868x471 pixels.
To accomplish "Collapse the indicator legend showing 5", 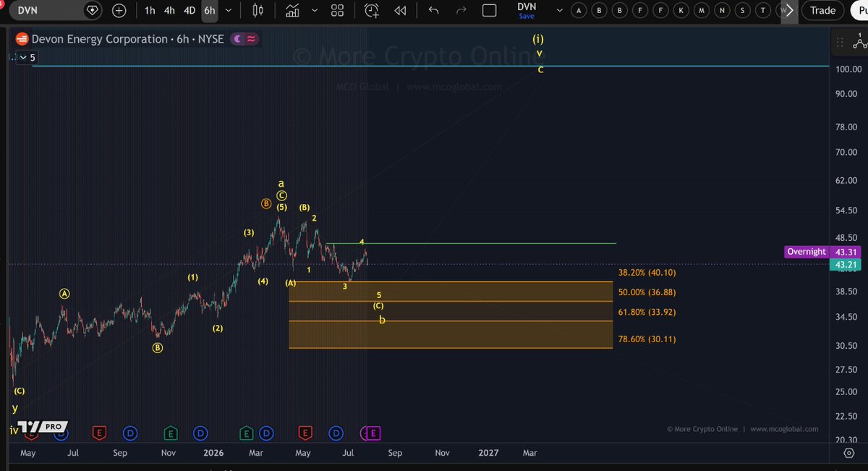I will coord(27,57).
